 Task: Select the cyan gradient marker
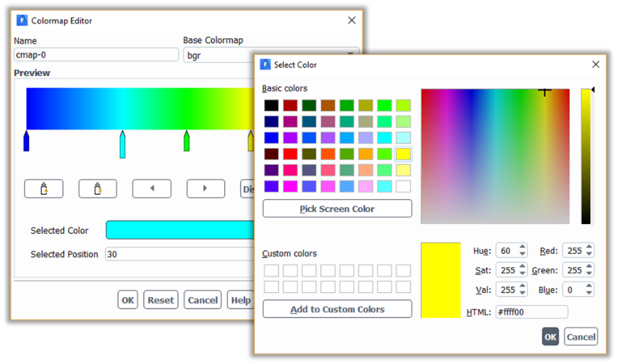(x=122, y=144)
